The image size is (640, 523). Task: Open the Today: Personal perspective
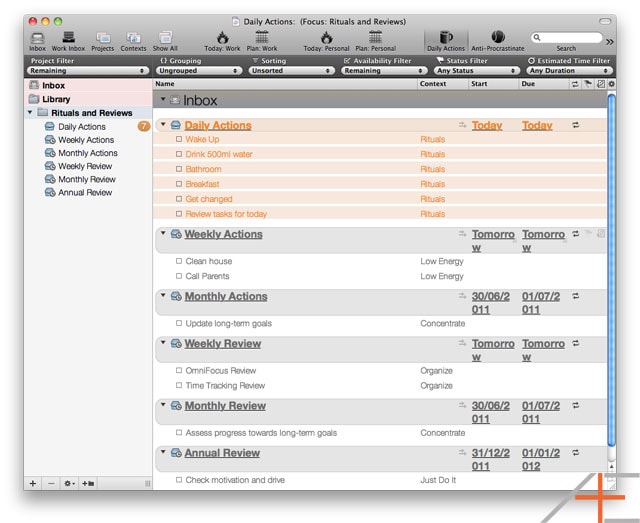326,42
